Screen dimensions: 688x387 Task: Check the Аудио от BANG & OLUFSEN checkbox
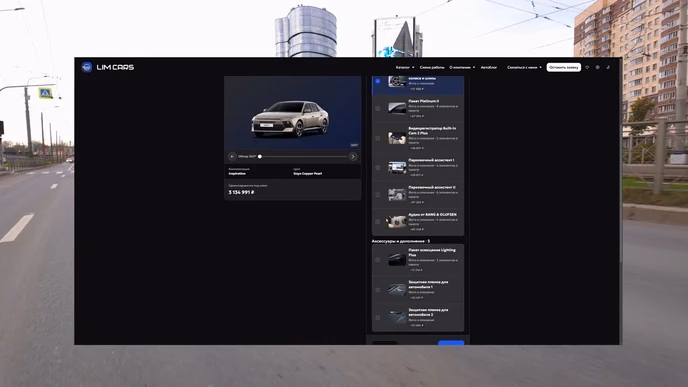pos(378,222)
